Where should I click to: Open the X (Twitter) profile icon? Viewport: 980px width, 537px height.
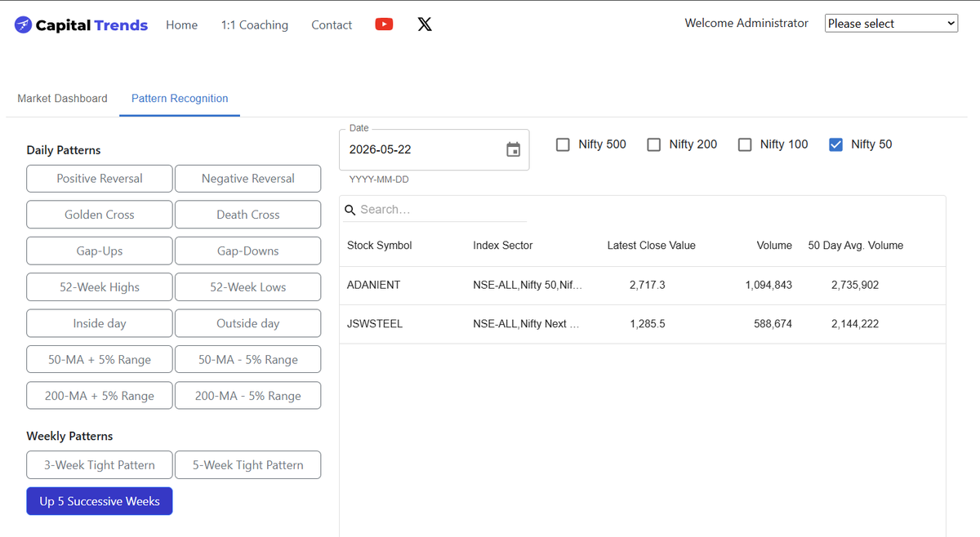[425, 24]
